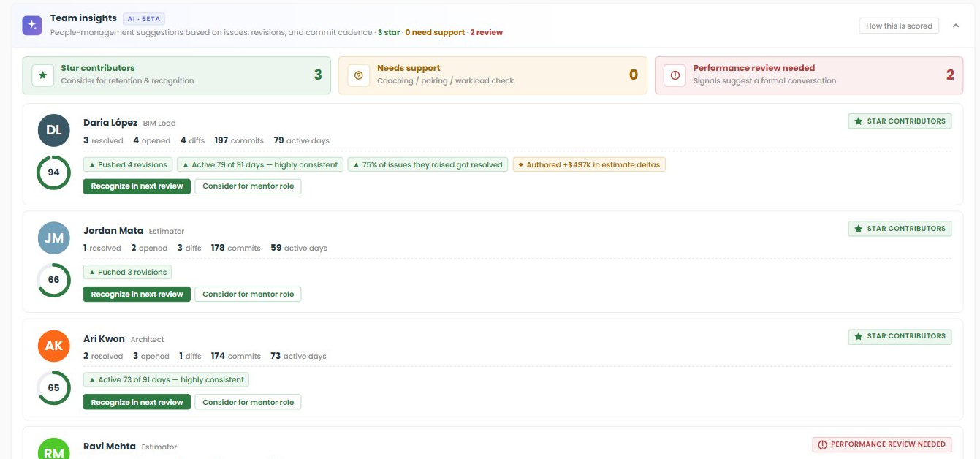Image resolution: width=980 pixels, height=459 pixels.
Task: Click Daria López's score ring showing 94
Action: pyautogui.click(x=54, y=172)
